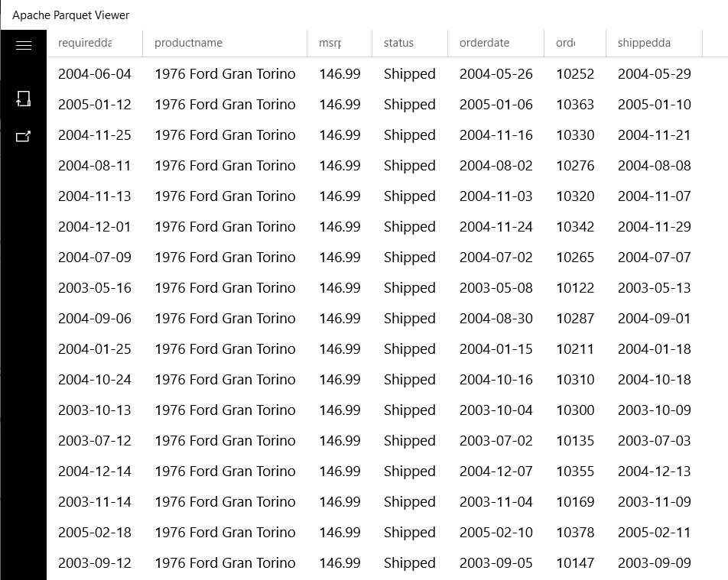Open the hamburger navigation menu

point(24,46)
